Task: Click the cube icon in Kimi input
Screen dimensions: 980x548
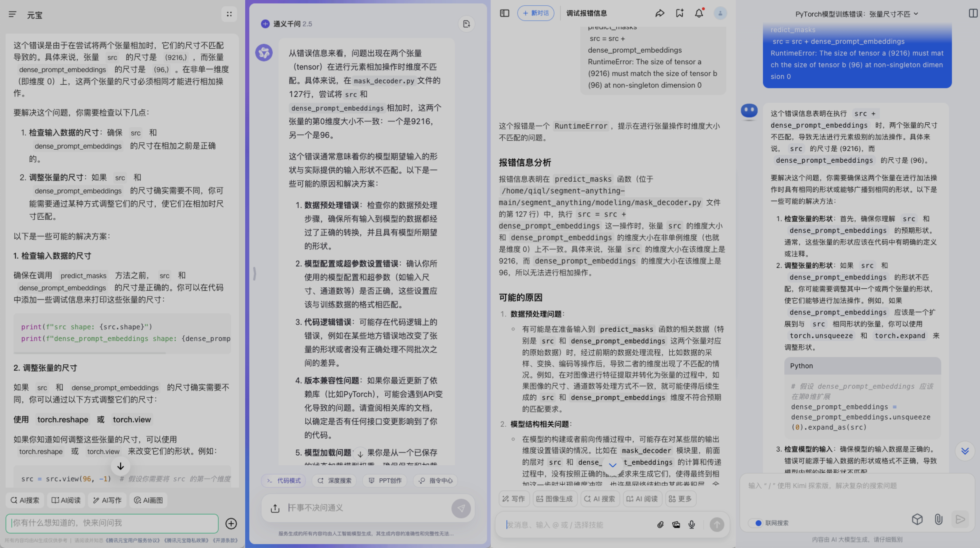Action: coord(917,519)
